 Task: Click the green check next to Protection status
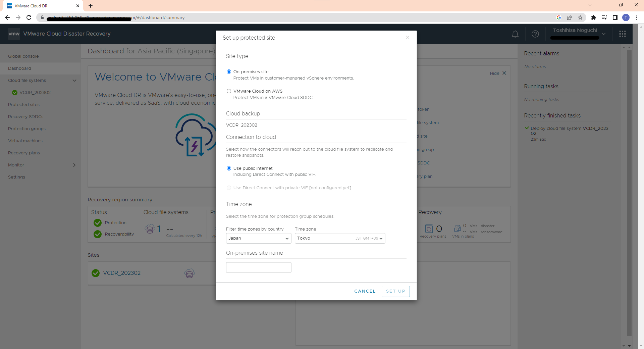(x=98, y=223)
